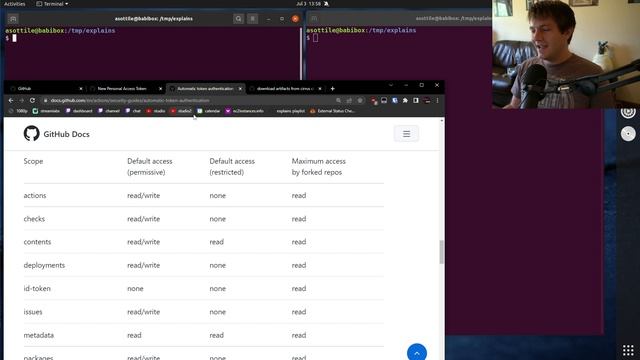The height and width of the screenshot is (360, 640).
Task: Go forward in the browser
Action: pos(21,100)
